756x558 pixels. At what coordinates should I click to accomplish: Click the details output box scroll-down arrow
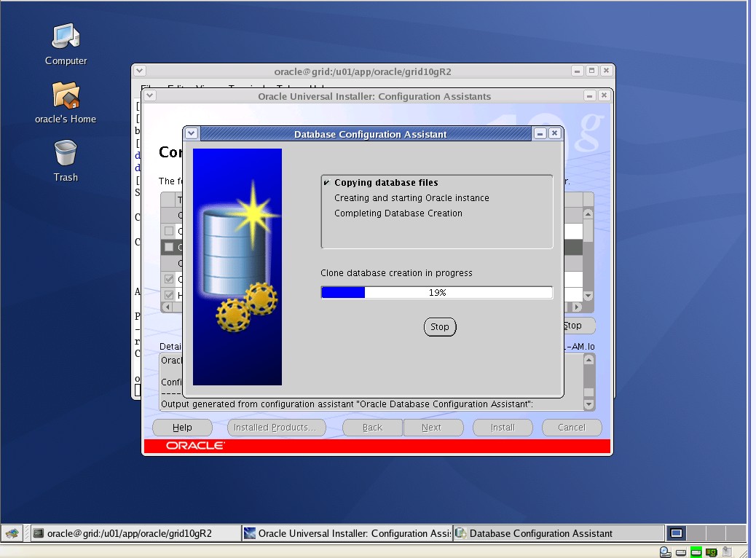click(589, 404)
